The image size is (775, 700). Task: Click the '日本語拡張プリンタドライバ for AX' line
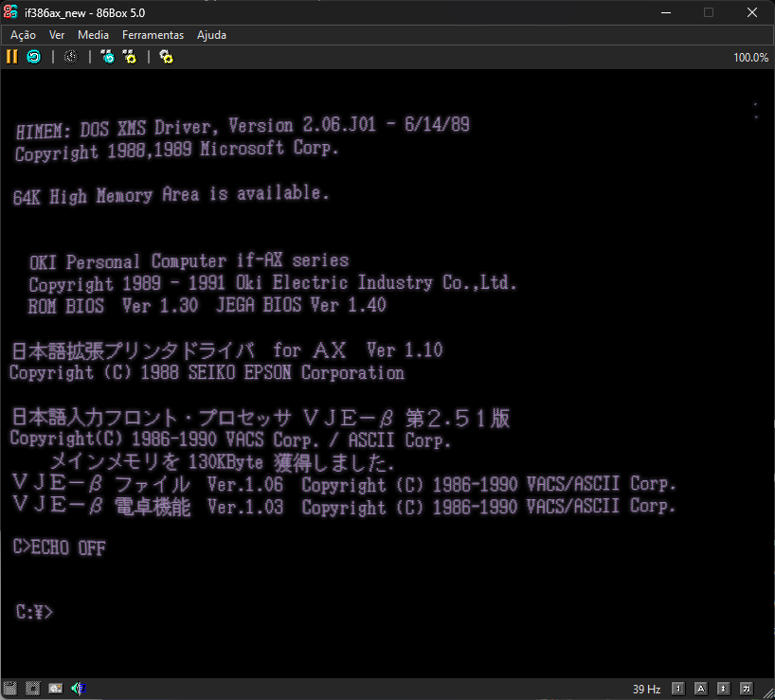[x=226, y=350]
